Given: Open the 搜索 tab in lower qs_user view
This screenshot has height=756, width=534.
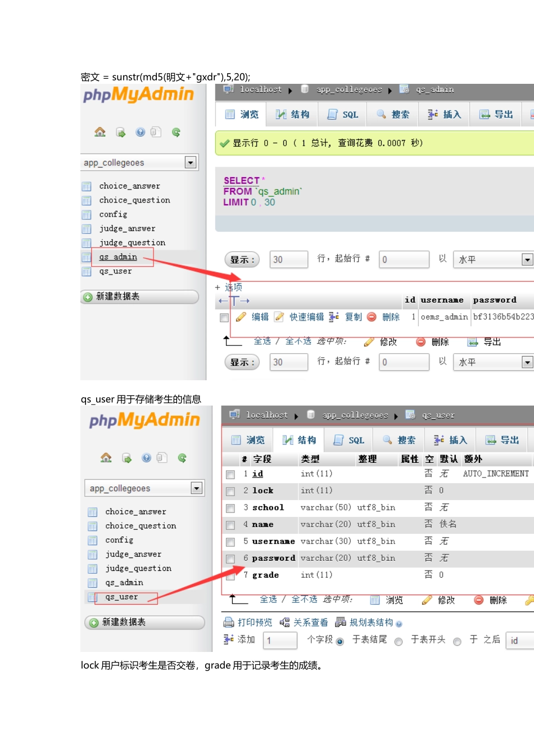Looking at the screenshot, I should (x=400, y=440).
